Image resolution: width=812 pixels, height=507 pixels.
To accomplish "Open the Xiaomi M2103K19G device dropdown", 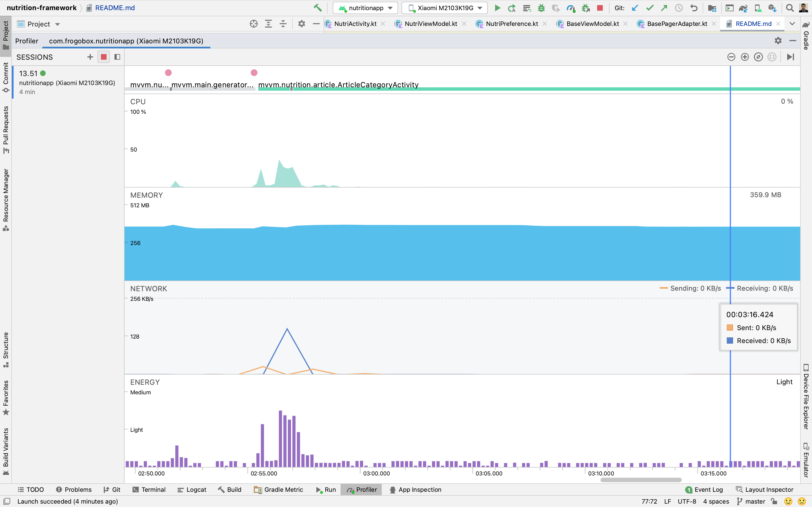I will [x=444, y=8].
